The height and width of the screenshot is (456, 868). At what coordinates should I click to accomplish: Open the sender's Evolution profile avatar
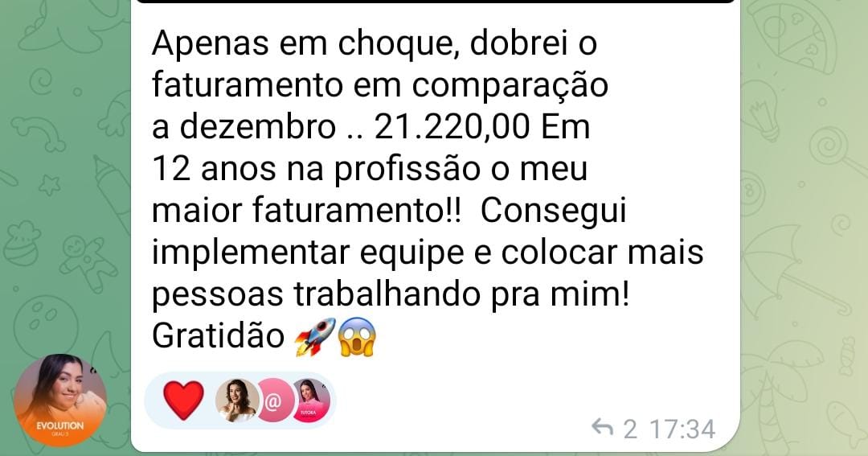(x=60, y=400)
